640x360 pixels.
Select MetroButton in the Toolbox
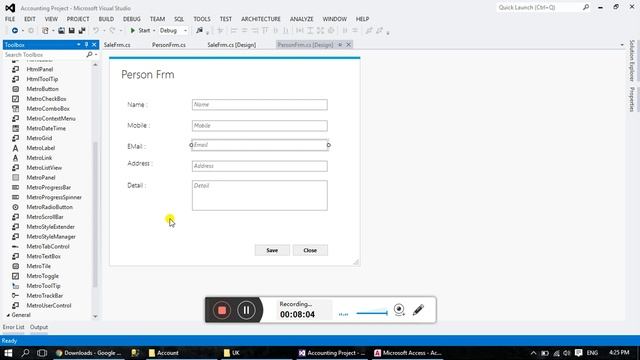click(42, 89)
